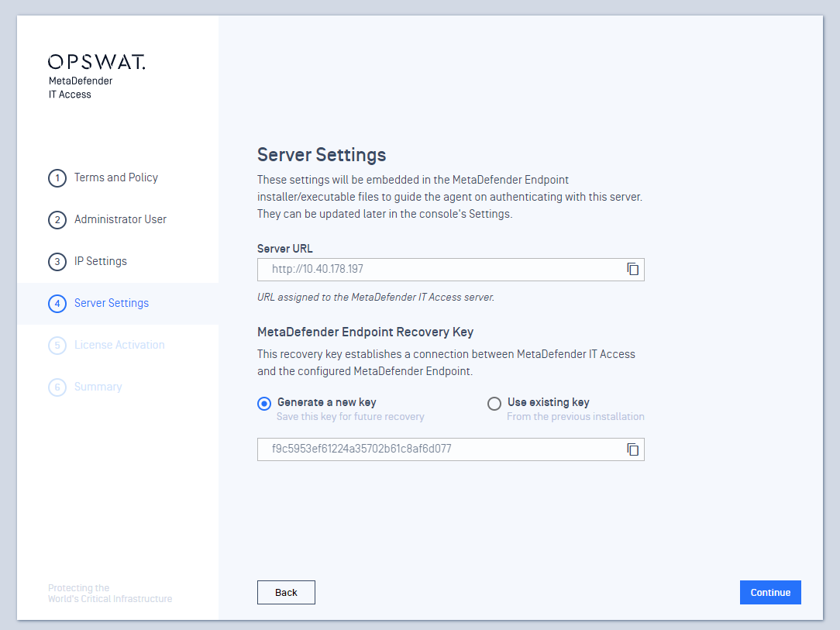Copy the recovery key to clipboard
The width and height of the screenshot is (840, 630).
click(632, 449)
